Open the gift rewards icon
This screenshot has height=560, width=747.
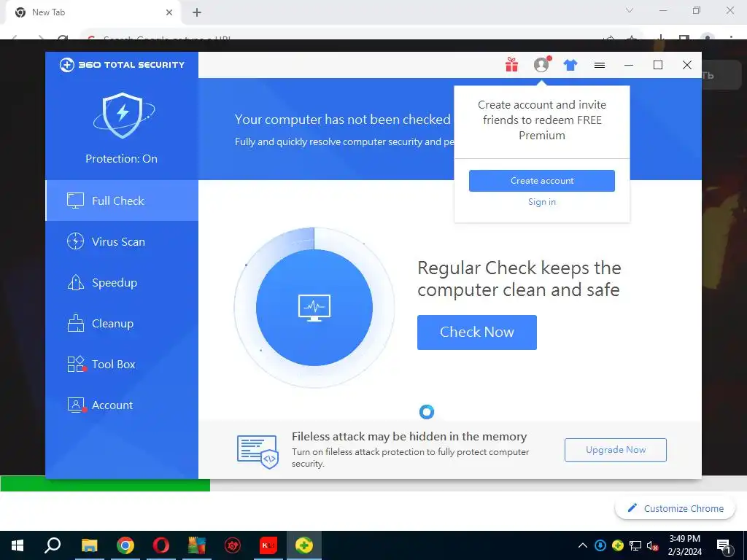click(511, 65)
